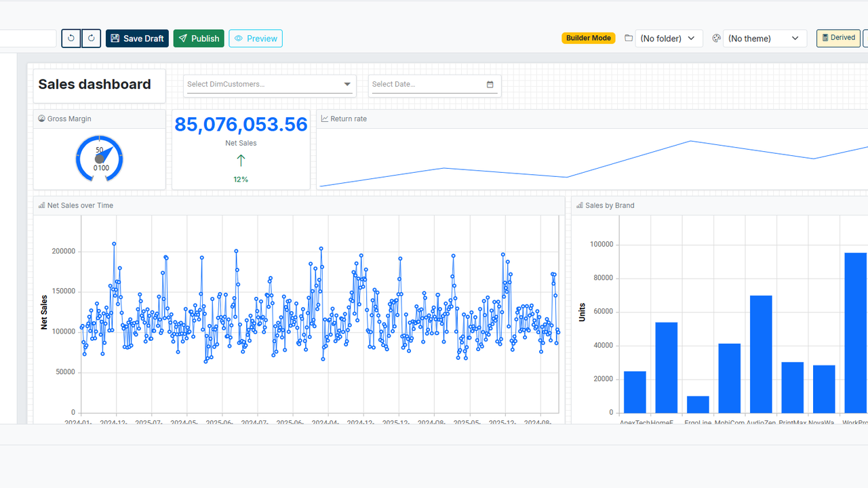
Task: Click the Units y-axis label
Action: tap(582, 312)
